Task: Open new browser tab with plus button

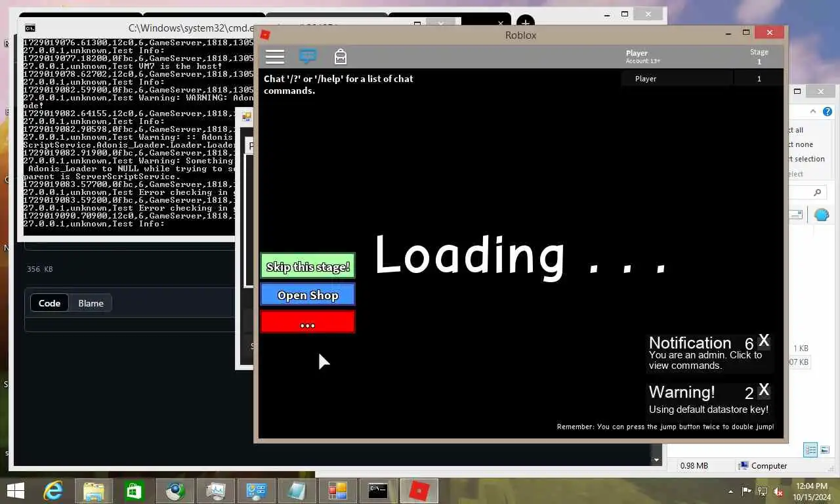Action: (x=526, y=22)
